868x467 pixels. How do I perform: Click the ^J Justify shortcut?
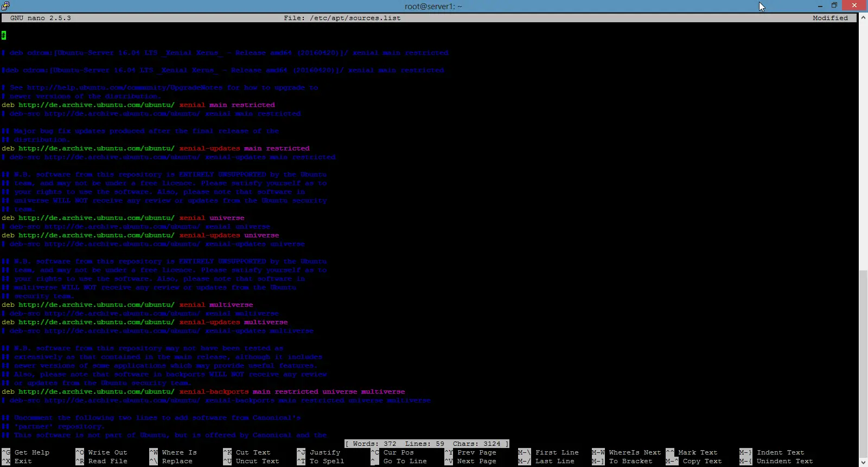point(318,452)
